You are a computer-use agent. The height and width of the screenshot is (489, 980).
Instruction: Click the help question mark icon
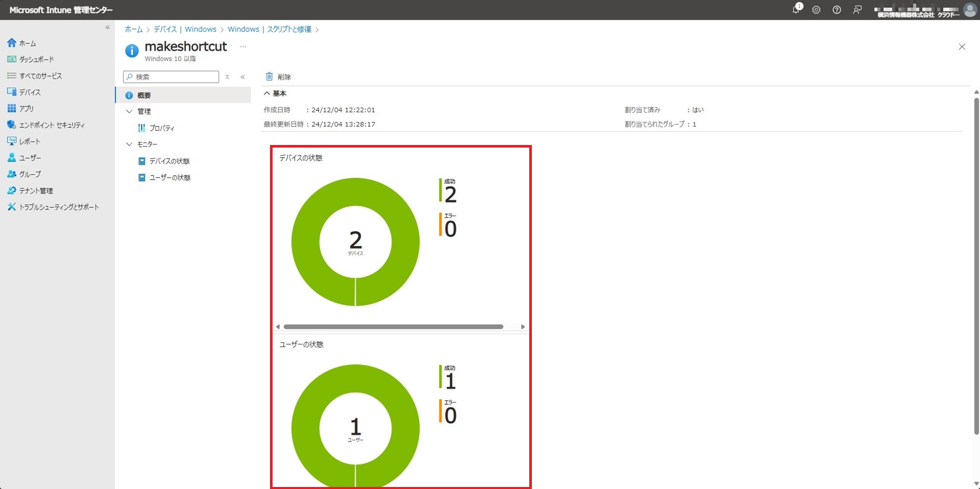(x=837, y=10)
